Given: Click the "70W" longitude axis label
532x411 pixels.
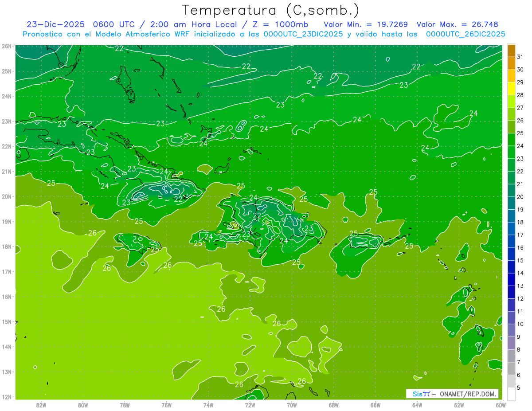Looking at the screenshot, I should click(292, 405).
